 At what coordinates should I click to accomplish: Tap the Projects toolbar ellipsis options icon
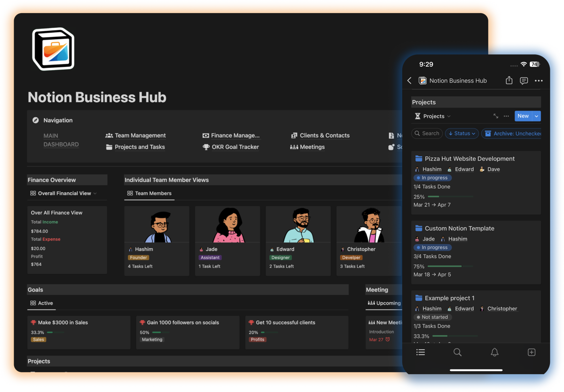click(x=506, y=116)
